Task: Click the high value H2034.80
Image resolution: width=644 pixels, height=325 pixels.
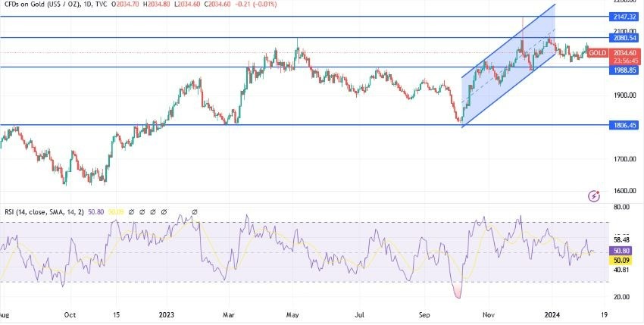Action: click(155, 4)
